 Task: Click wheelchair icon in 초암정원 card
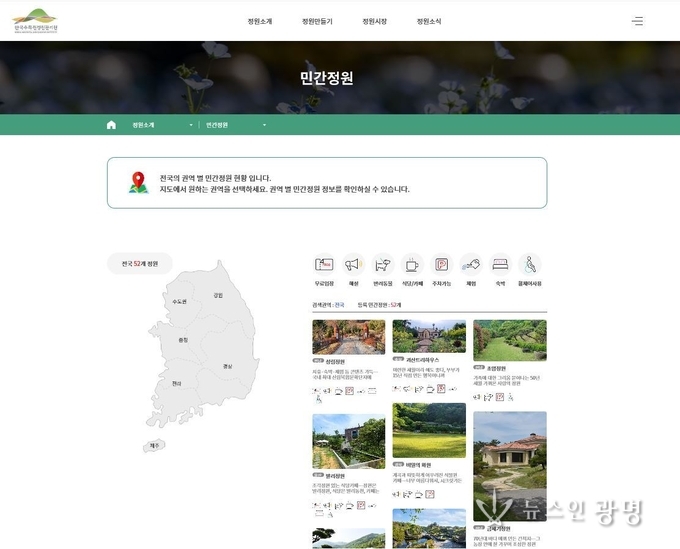pos(511,397)
